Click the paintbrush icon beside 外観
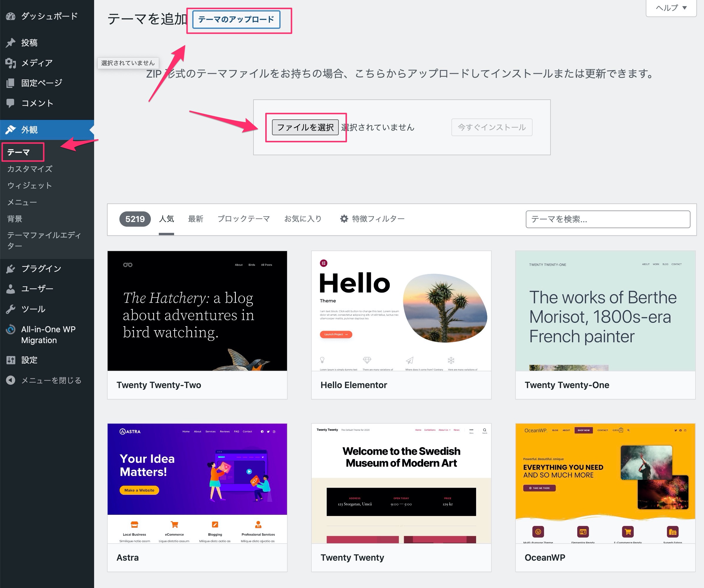704x588 pixels. pos(11,130)
